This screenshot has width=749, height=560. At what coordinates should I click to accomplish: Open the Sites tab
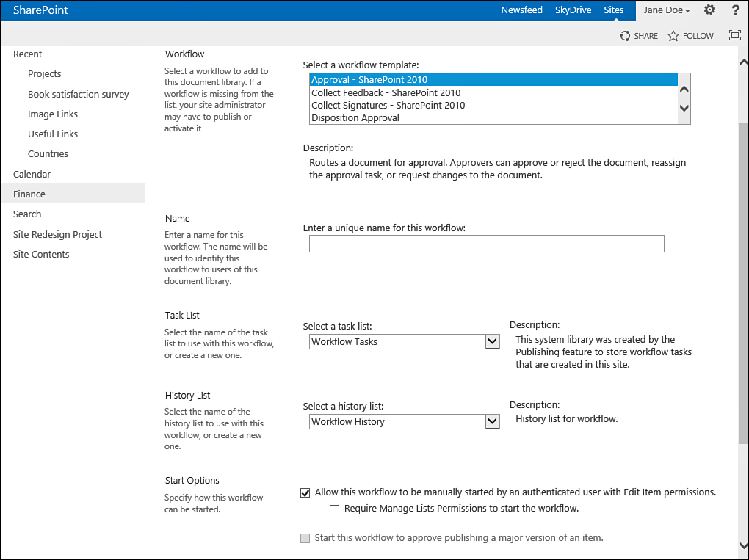pyautogui.click(x=613, y=10)
